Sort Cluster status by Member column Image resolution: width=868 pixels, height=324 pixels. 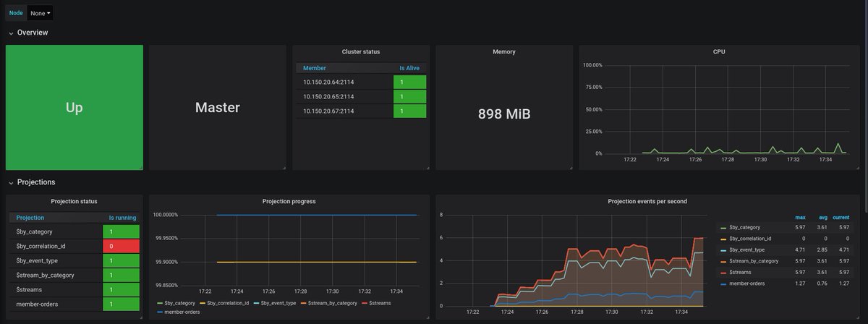click(x=314, y=68)
